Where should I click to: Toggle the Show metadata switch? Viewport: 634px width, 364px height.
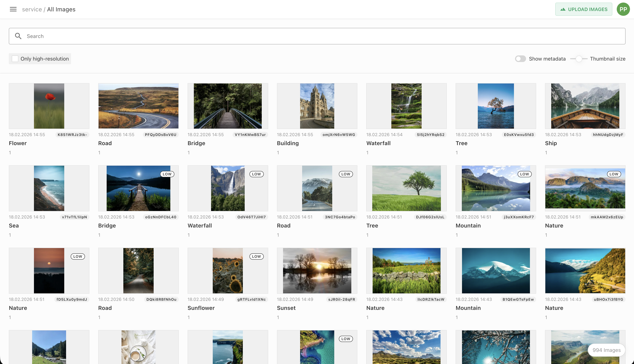[x=521, y=59]
